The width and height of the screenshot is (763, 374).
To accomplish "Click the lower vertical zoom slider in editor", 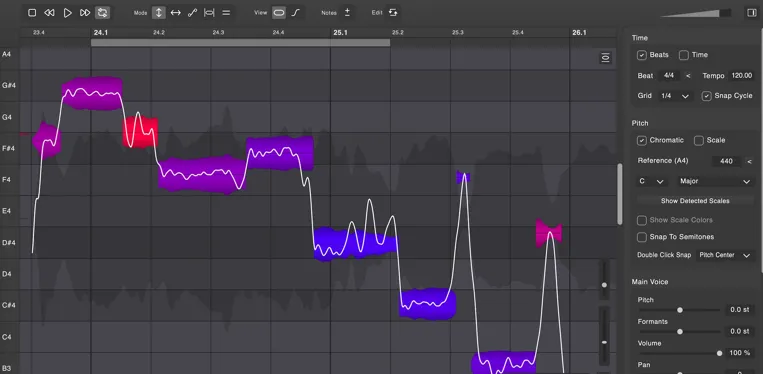I will pyautogui.click(x=604, y=336).
